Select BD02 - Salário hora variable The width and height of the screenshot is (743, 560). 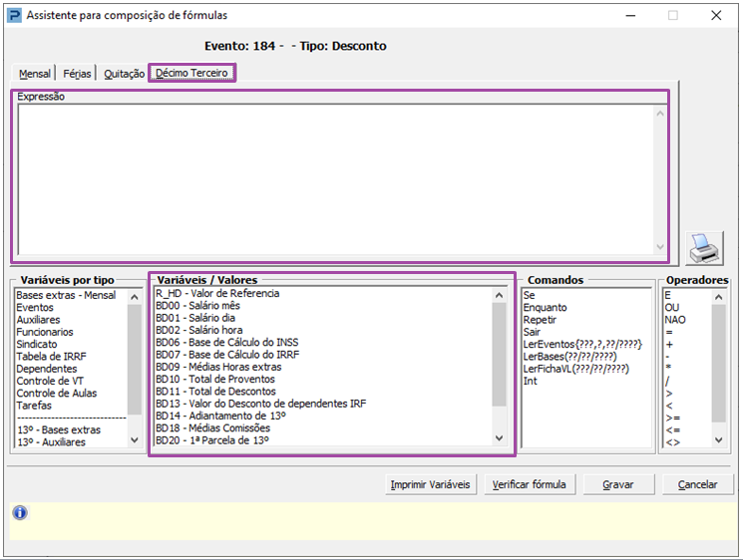[x=199, y=331]
